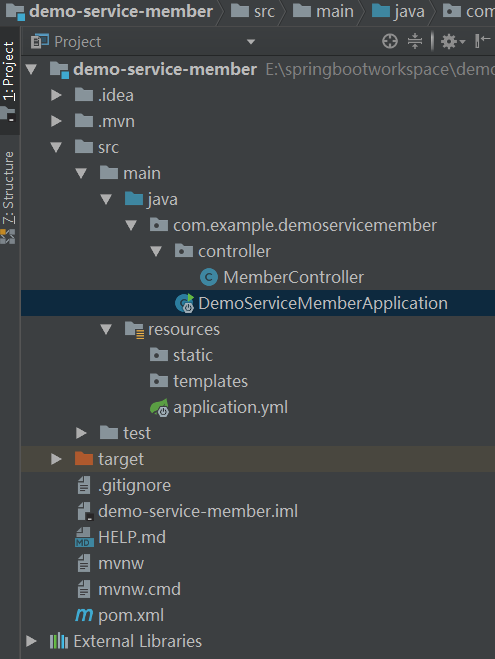Expand the .mvn folder arrow
The image size is (495, 659).
56,121
